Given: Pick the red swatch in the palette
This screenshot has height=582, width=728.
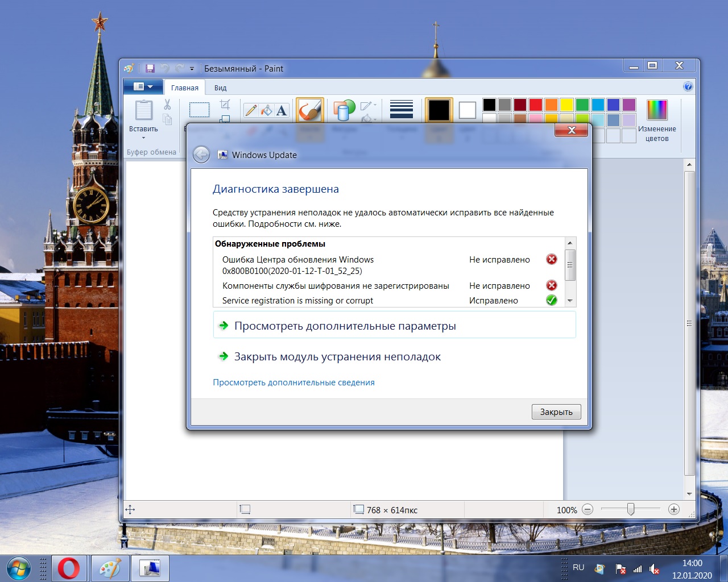Looking at the screenshot, I should (536, 105).
